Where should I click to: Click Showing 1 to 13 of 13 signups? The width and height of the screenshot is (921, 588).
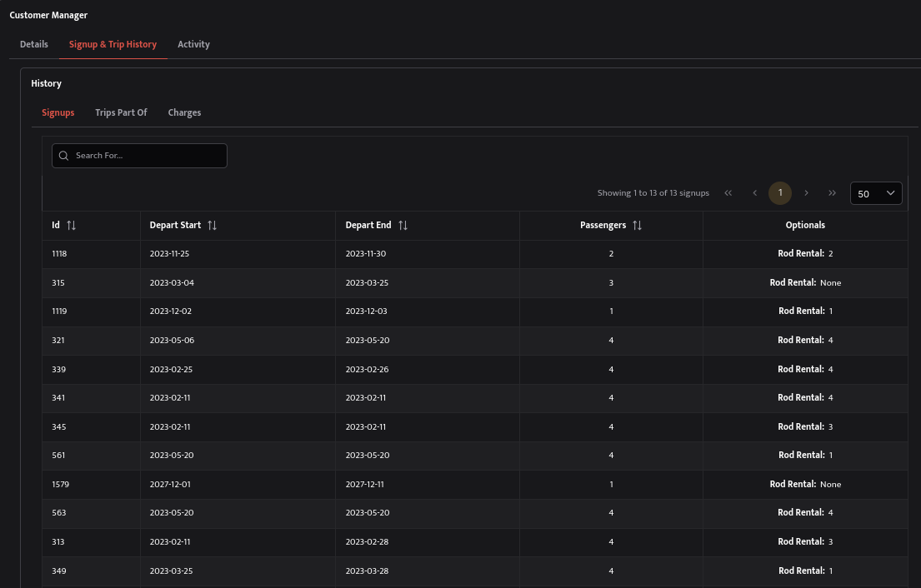pyautogui.click(x=653, y=193)
